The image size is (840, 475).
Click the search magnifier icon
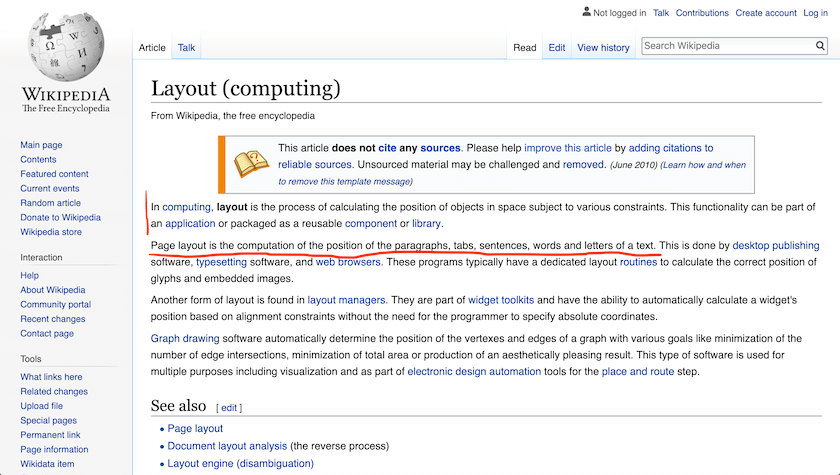(x=820, y=46)
